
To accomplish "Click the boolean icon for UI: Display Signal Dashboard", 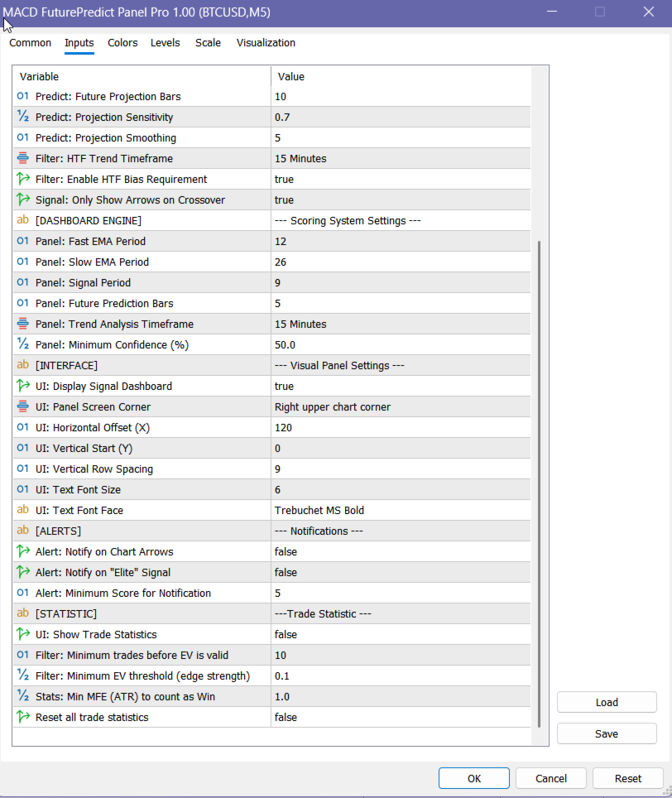I will [22, 387].
